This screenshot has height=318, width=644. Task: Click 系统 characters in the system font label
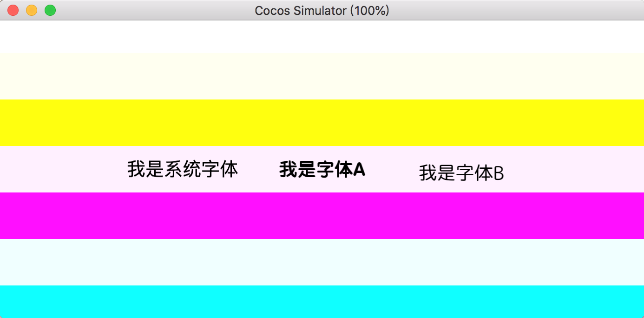click(183, 170)
